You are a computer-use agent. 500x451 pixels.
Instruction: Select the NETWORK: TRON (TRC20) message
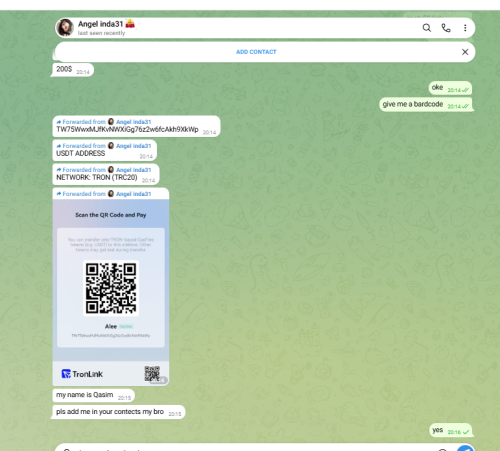(x=106, y=174)
